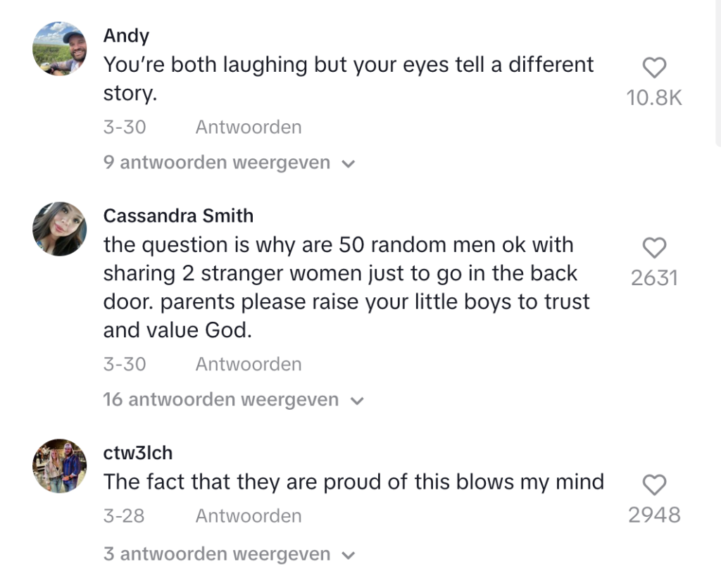Click the 2948 like count
The image size is (721, 588).
pos(654,515)
